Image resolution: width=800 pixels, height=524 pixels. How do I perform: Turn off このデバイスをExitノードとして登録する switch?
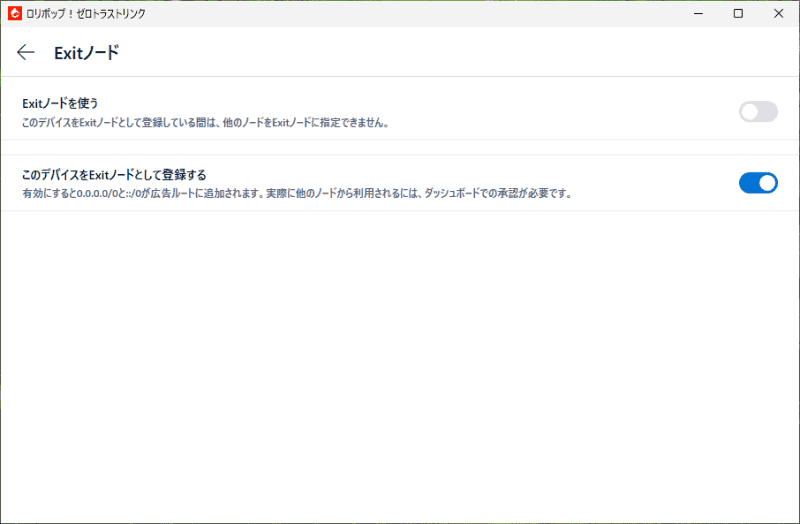(x=758, y=183)
